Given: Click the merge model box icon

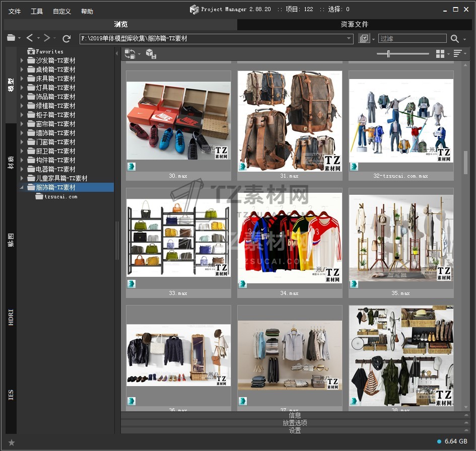Looking at the screenshot, I should pyautogui.click(x=151, y=54).
